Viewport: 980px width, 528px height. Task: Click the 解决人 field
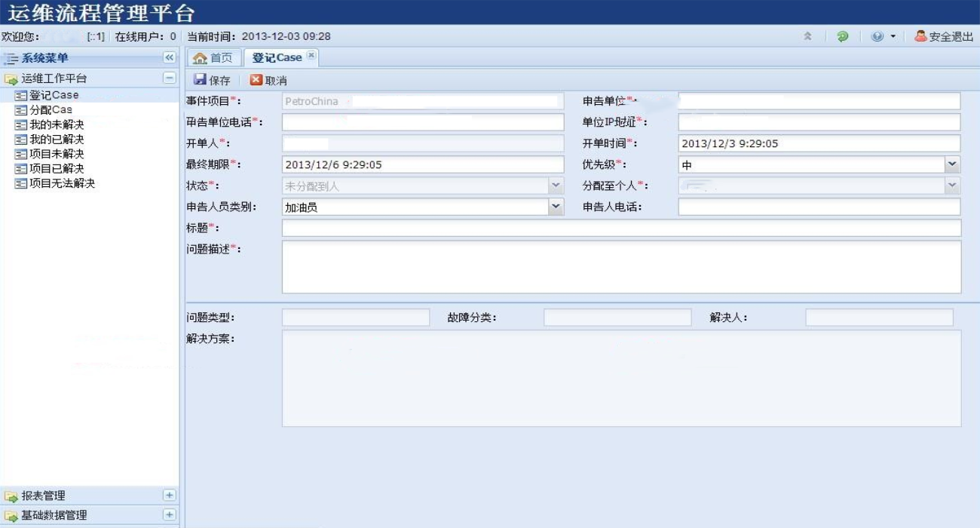[879, 318]
